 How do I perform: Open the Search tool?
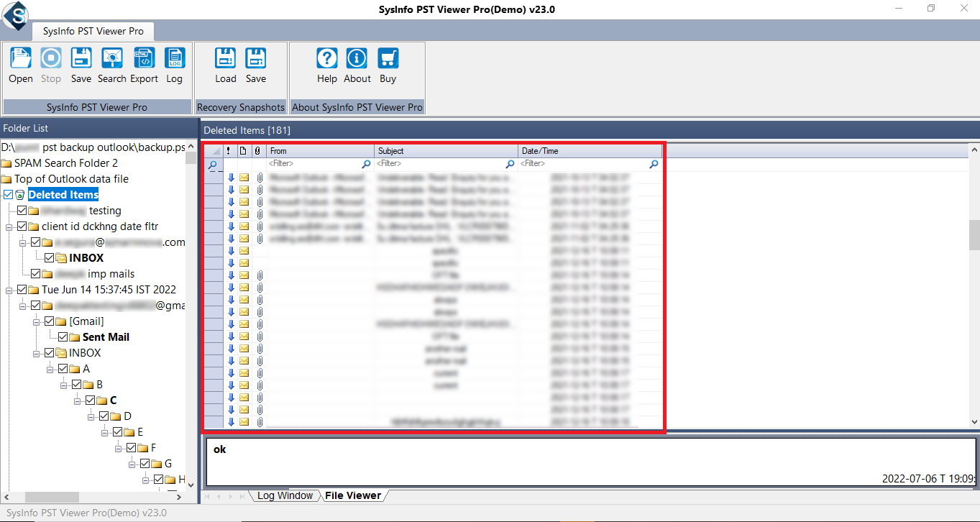click(x=112, y=58)
